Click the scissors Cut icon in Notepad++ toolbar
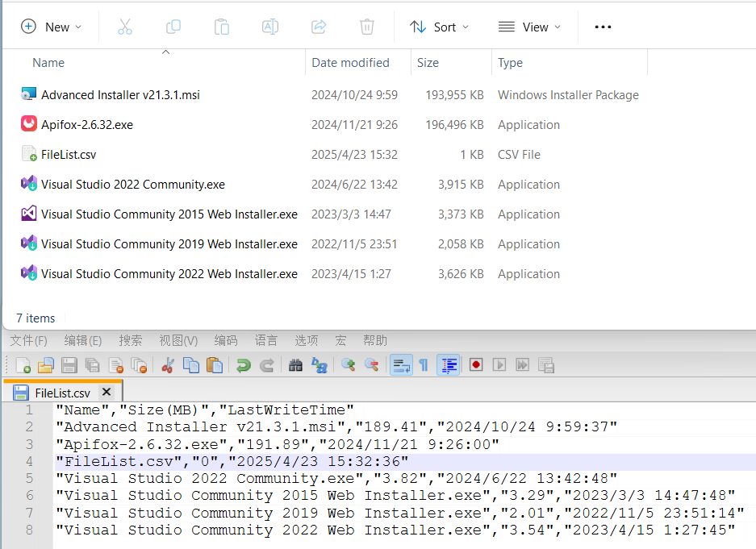756x549 pixels. tap(167, 365)
